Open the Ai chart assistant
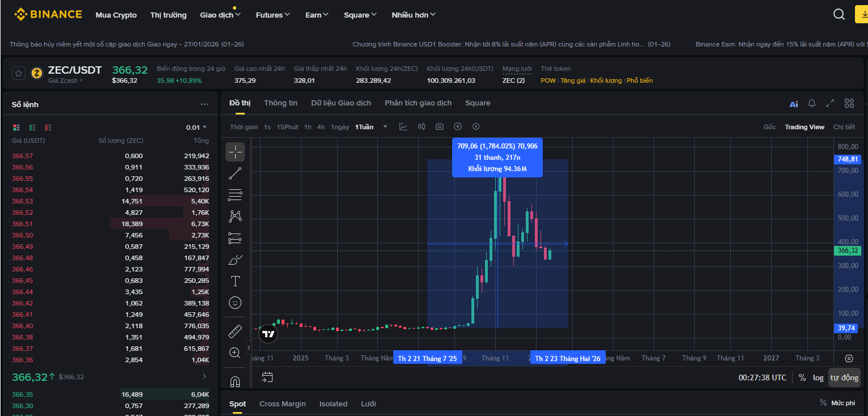 [x=794, y=104]
